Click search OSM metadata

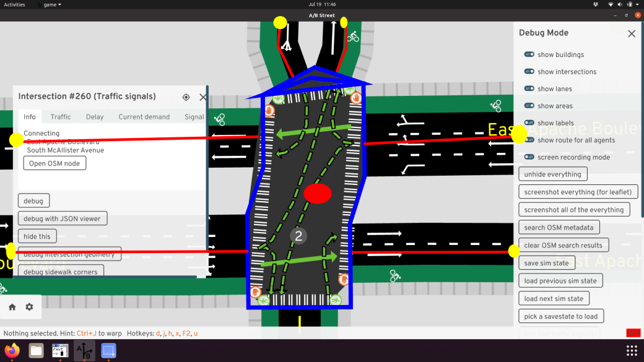tap(559, 227)
